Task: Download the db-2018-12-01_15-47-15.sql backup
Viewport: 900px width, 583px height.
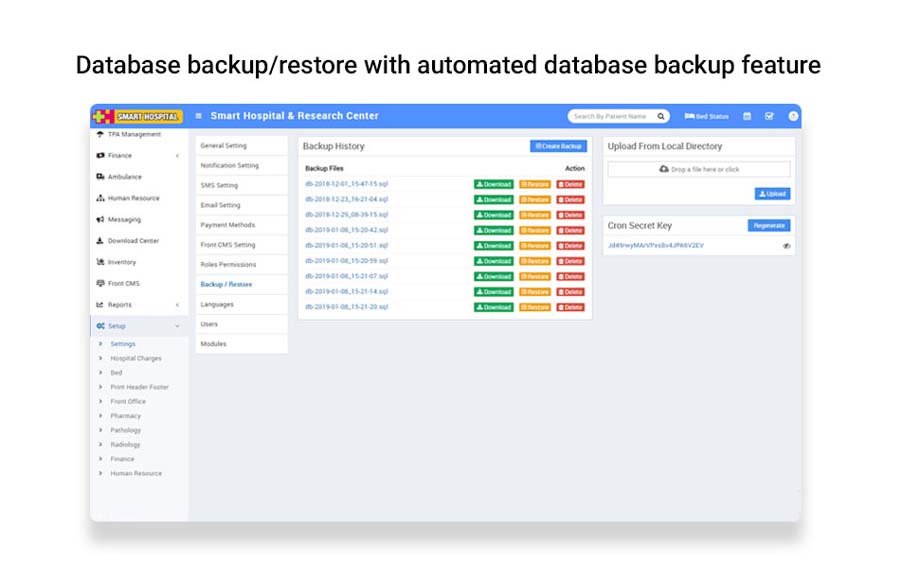Action: tap(493, 184)
